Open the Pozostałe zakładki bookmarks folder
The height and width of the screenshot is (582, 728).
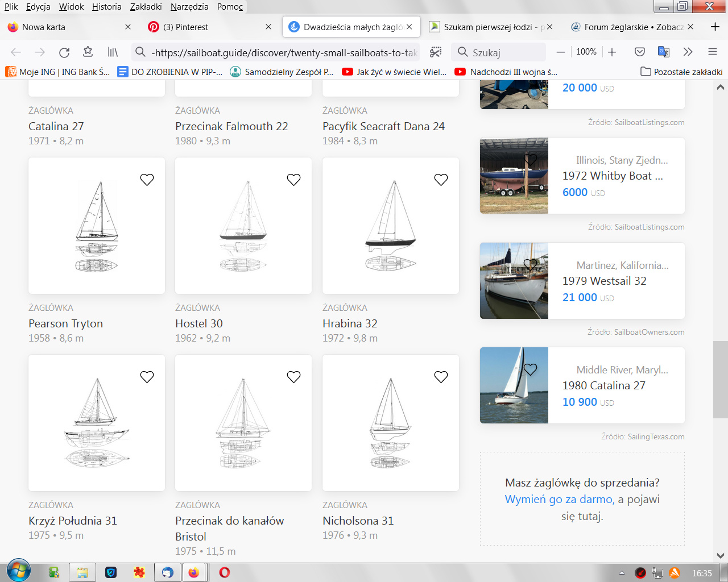681,72
